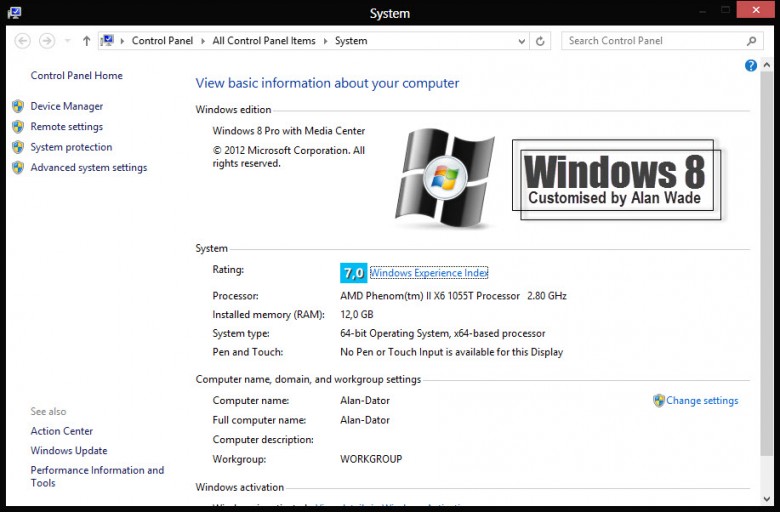Refresh the System page
The image size is (780, 512).
pos(540,41)
